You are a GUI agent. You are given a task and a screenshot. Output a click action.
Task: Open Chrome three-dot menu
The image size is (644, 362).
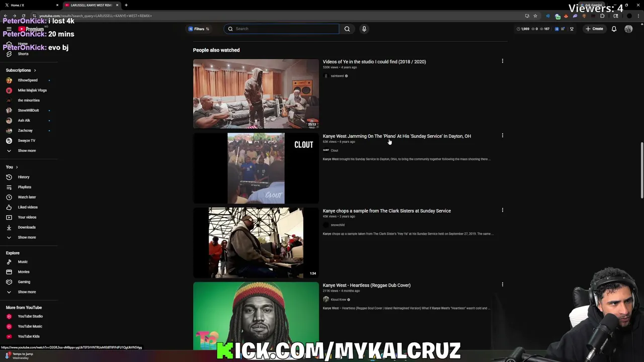(x=638, y=16)
